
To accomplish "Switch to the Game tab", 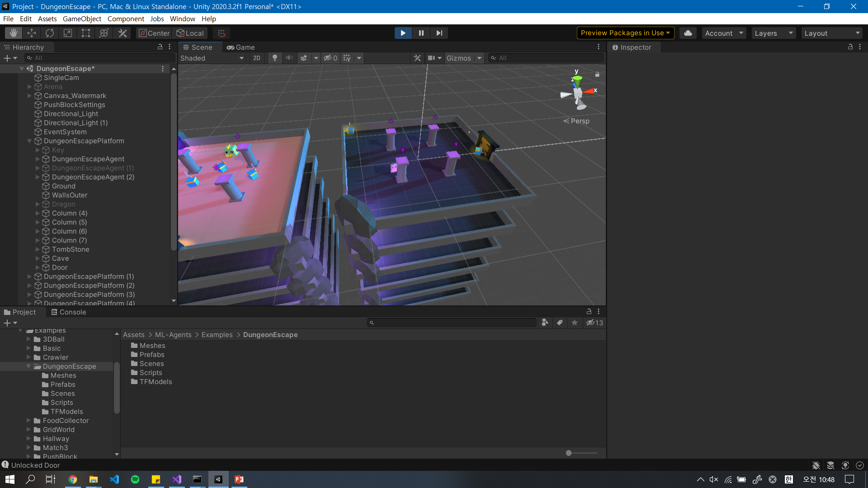I will [x=240, y=47].
